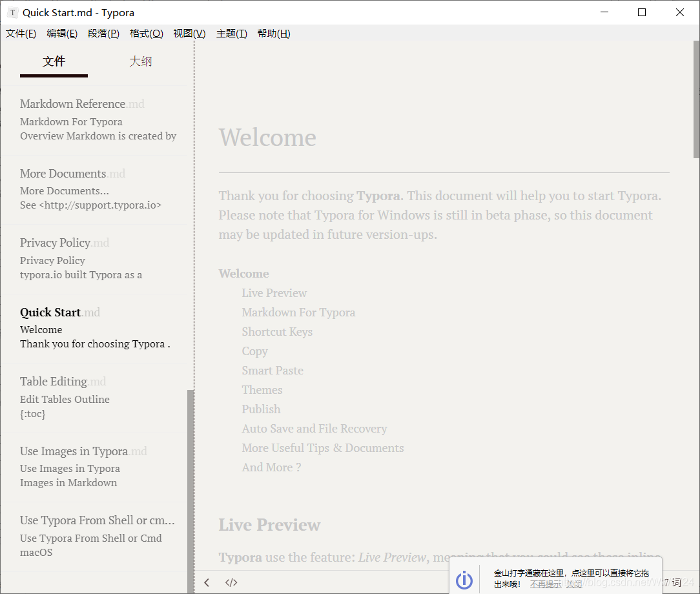The width and height of the screenshot is (700, 594).
Task: Click 'Overview Markdown is created by' preview text
Action: (x=98, y=136)
